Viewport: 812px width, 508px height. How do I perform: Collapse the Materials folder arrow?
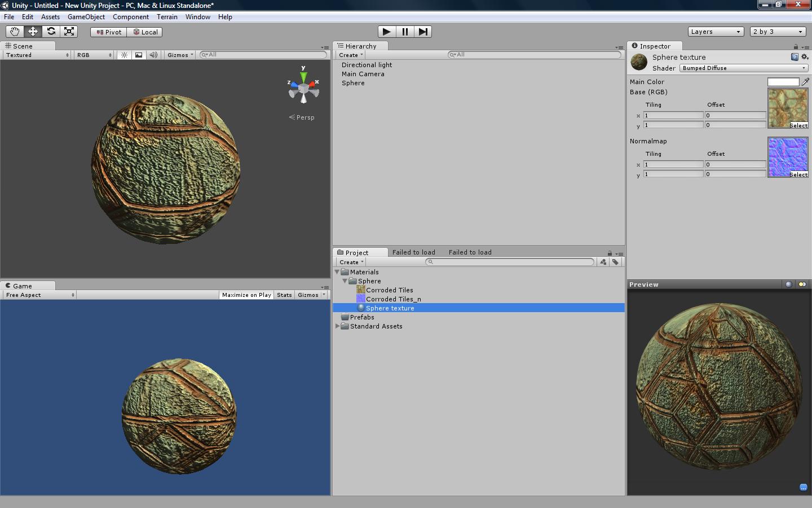point(337,272)
